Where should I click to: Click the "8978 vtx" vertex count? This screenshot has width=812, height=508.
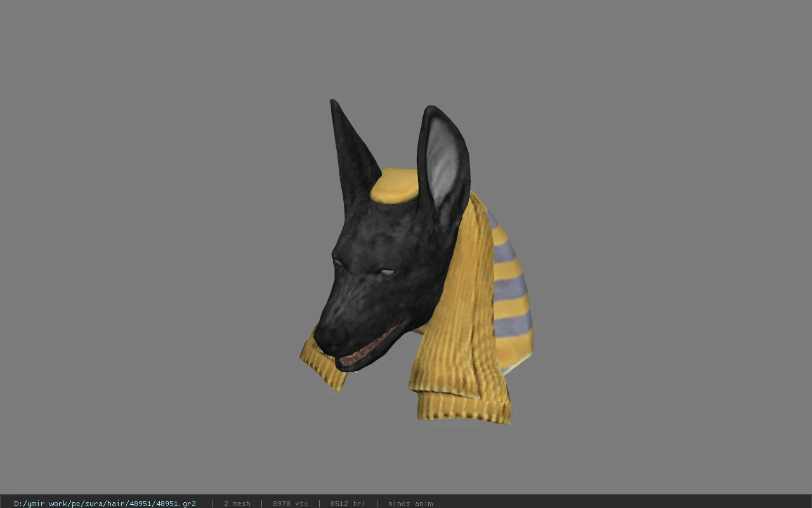291,504
